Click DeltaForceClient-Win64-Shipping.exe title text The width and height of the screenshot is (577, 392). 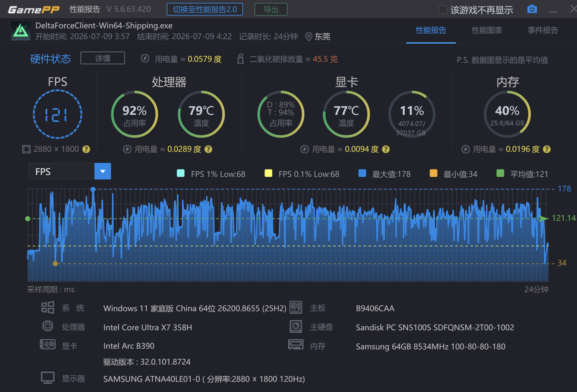click(x=104, y=25)
